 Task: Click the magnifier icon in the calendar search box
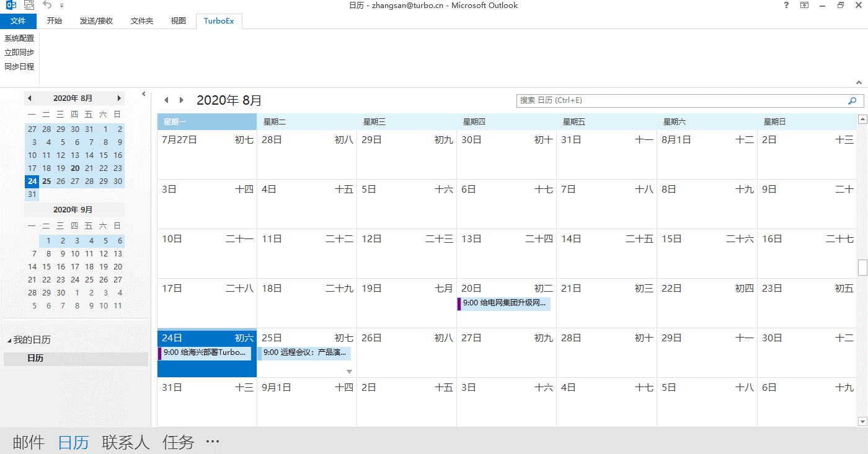pyautogui.click(x=852, y=100)
